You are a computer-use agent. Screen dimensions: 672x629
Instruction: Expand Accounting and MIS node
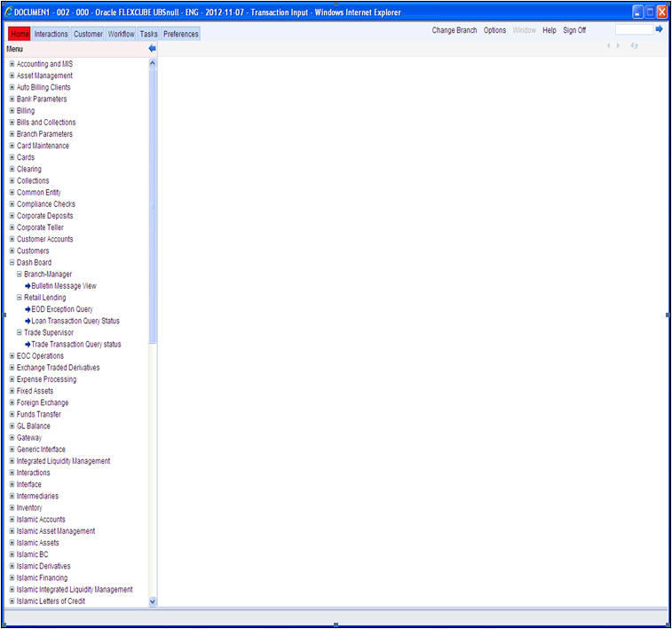(x=12, y=64)
